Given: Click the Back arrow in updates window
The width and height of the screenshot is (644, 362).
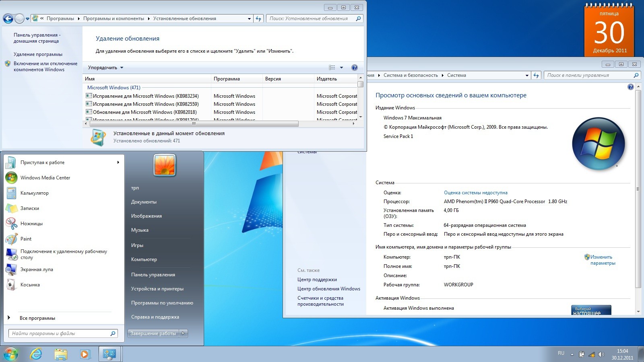Looking at the screenshot, I should (x=8, y=19).
